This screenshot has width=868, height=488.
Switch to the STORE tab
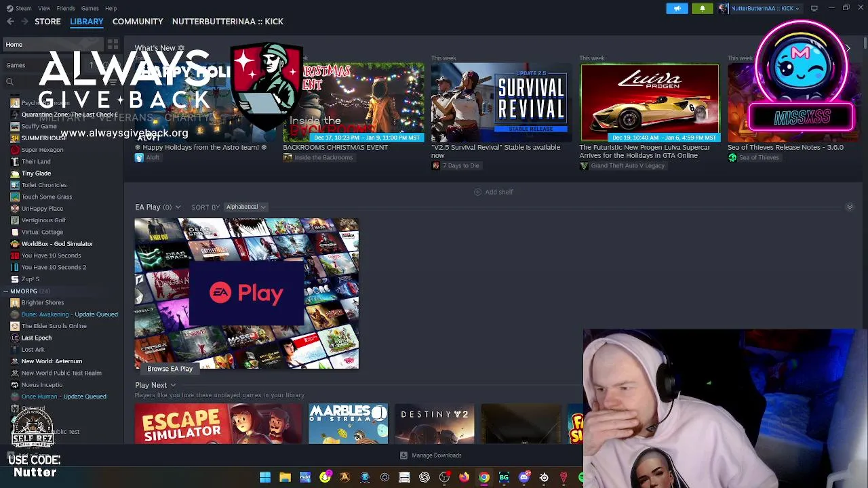pyautogui.click(x=47, y=22)
